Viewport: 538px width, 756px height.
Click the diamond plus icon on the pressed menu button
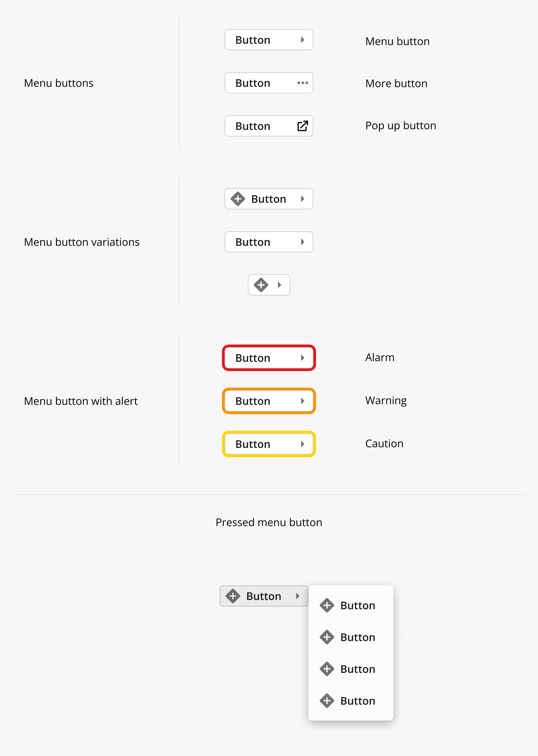coord(233,596)
